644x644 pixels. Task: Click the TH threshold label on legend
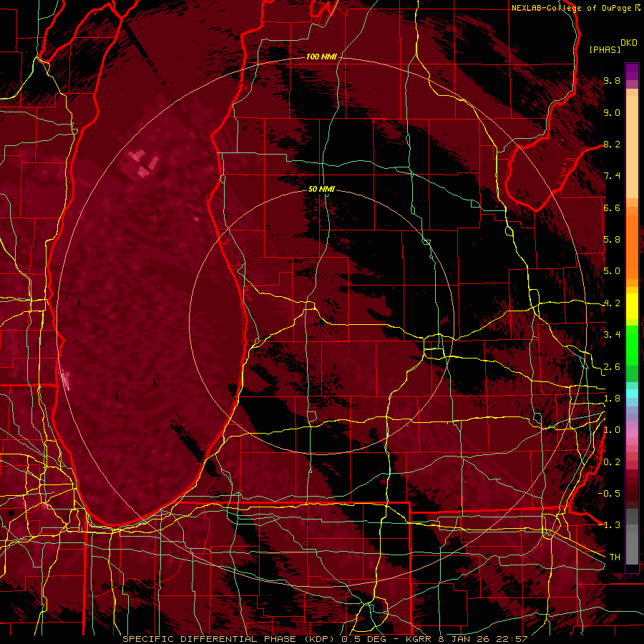pos(615,557)
